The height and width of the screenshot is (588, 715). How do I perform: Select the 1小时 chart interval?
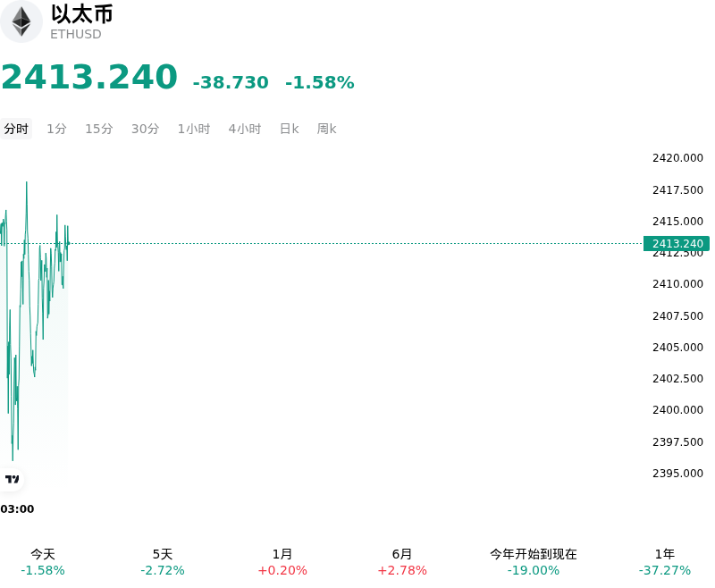click(194, 129)
